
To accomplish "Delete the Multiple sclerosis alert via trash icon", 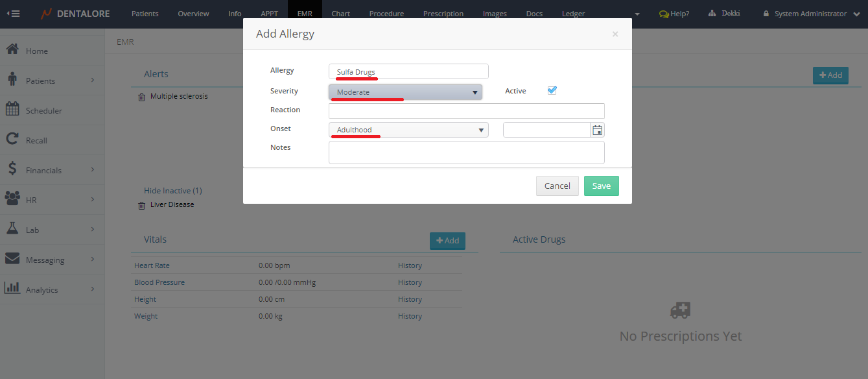I will point(141,97).
